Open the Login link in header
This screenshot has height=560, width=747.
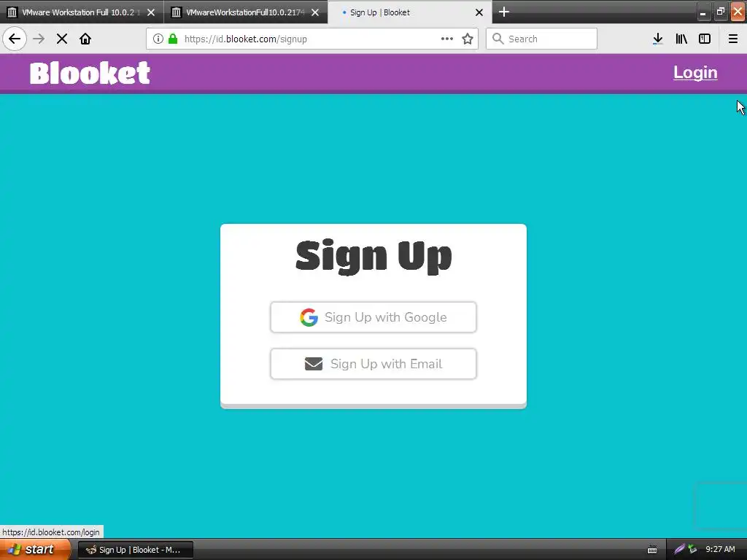(695, 72)
